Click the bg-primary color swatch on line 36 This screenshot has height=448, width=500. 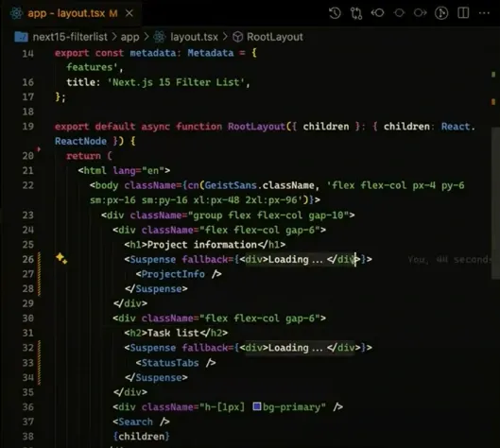[x=257, y=406]
